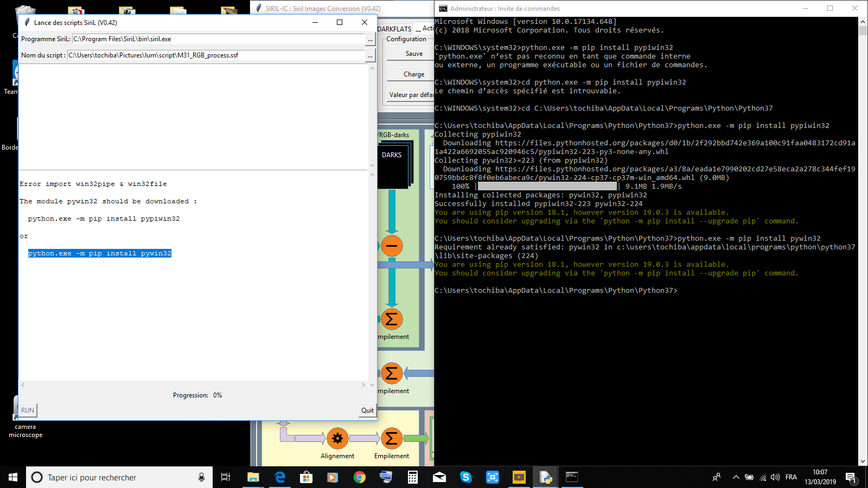
Task: Browse for the Programme SiriL path
Action: pos(370,40)
